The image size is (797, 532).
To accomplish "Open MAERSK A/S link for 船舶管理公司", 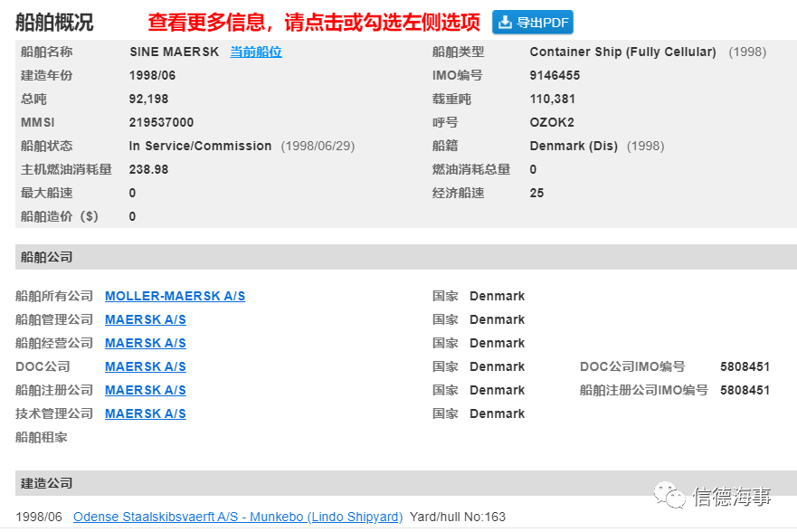I will [x=146, y=319].
